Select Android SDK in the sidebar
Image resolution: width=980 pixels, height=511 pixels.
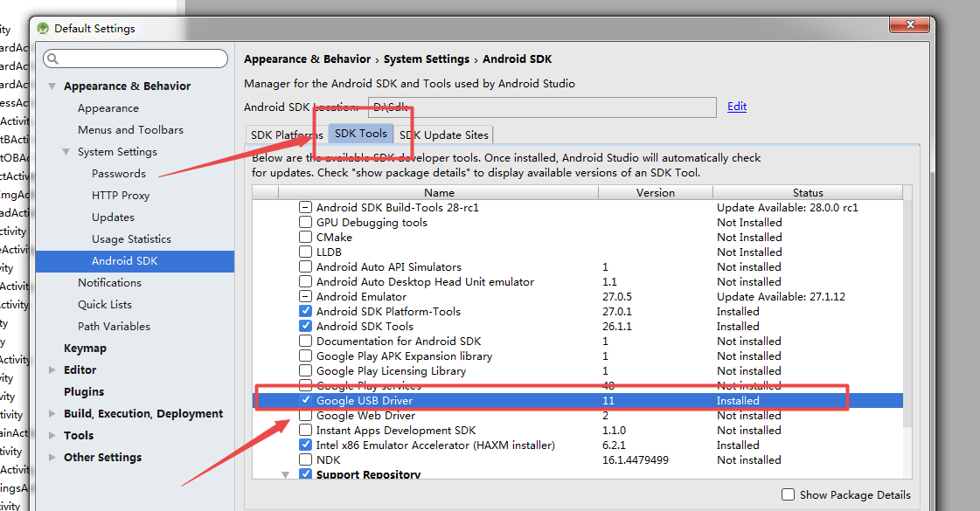[135, 261]
